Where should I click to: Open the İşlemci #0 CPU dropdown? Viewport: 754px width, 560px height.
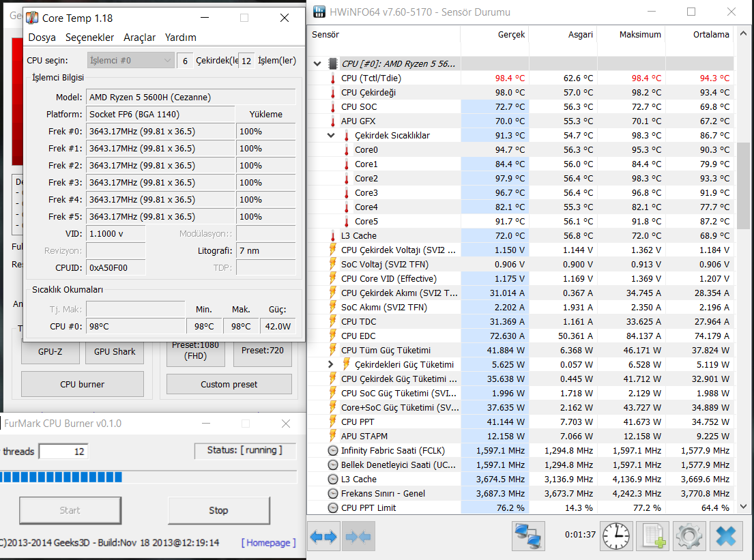[130, 61]
